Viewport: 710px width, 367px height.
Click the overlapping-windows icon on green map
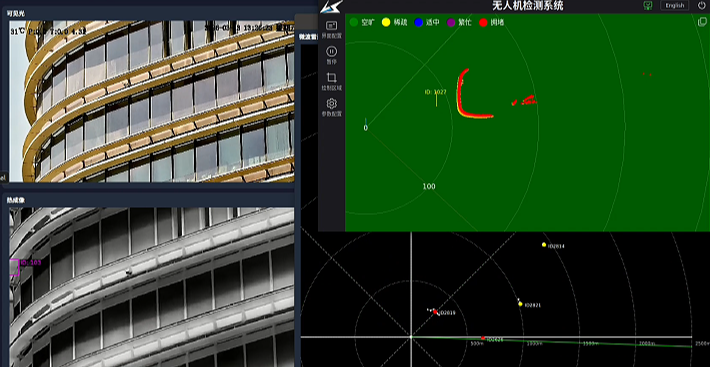702,21
